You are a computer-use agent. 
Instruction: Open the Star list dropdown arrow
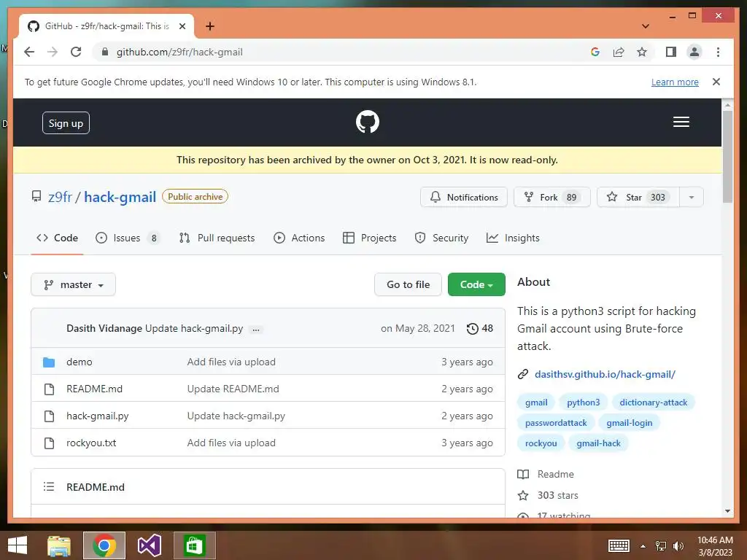tap(692, 197)
